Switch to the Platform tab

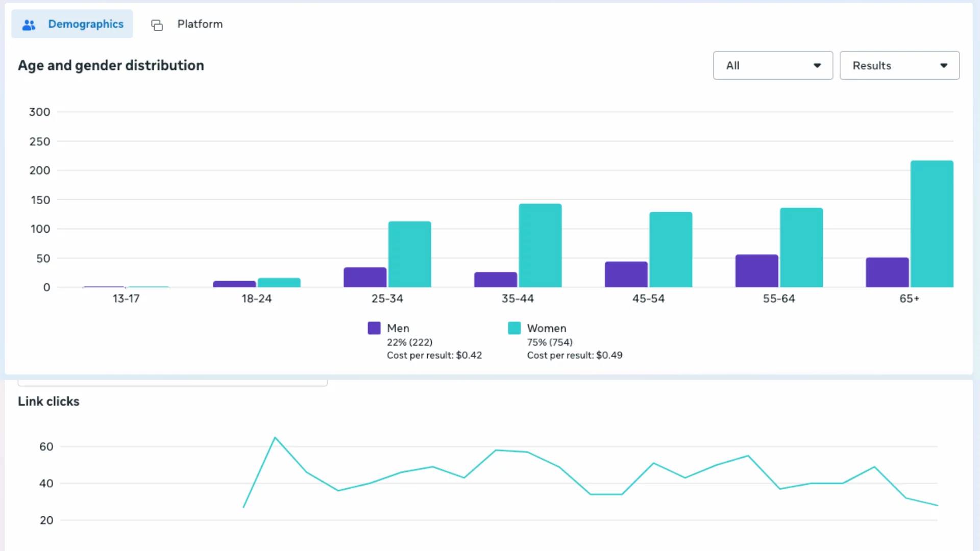pos(200,24)
